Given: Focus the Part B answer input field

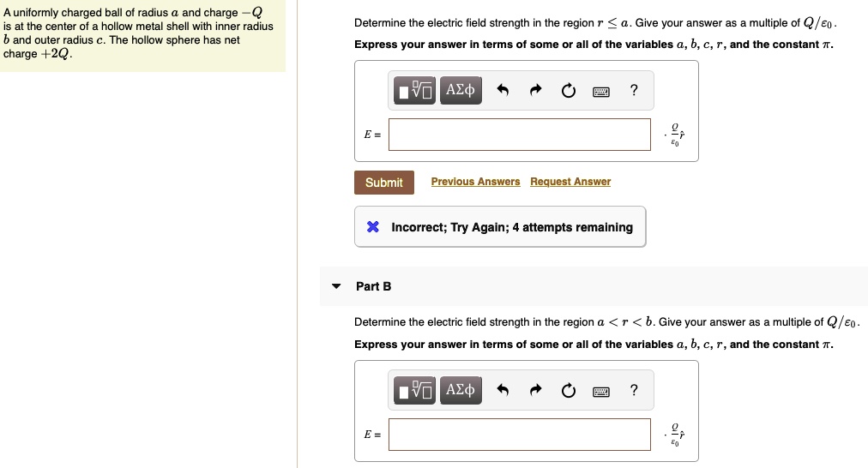Looking at the screenshot, I should (x=519, y=435).
